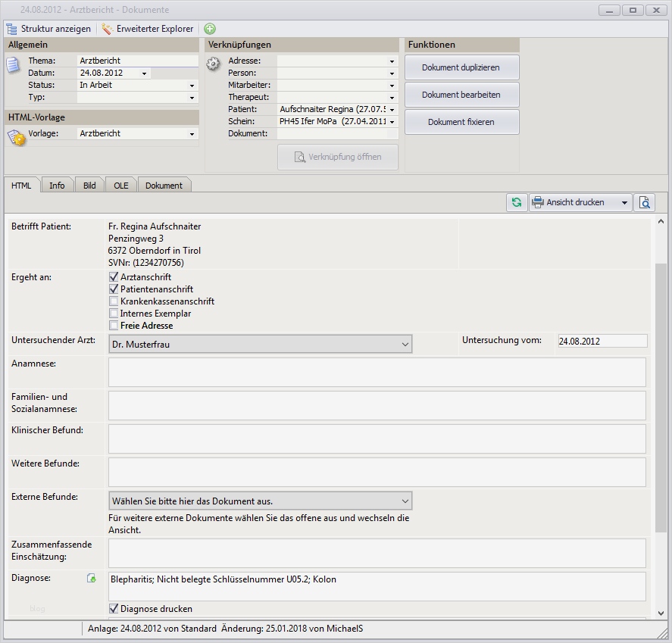Switch to the Info tab
This screenshot has width=672, height=643.
coord(57,186)
